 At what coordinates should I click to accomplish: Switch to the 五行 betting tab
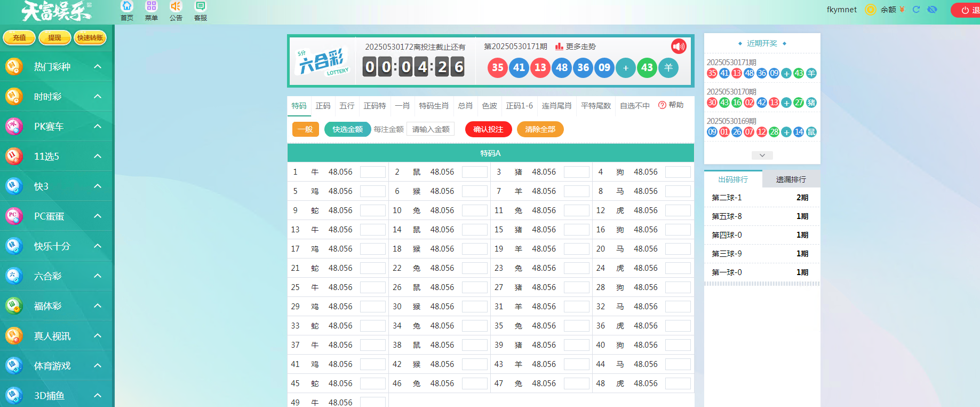click(x=347, y=106)
